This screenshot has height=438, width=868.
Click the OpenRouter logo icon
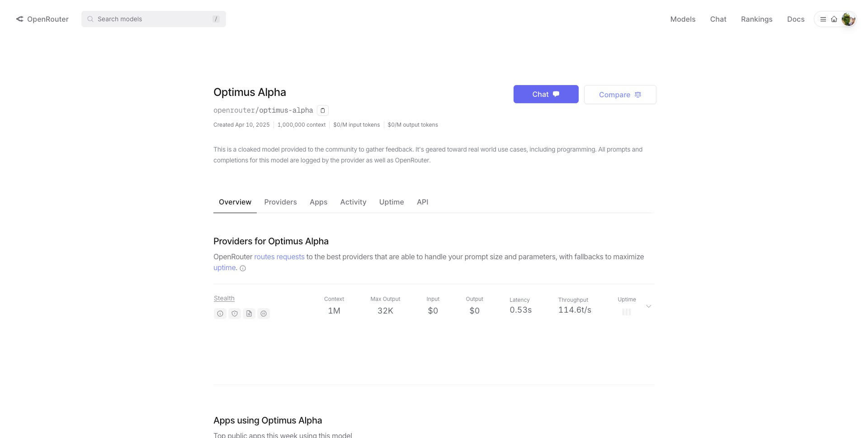coord(19,19)
